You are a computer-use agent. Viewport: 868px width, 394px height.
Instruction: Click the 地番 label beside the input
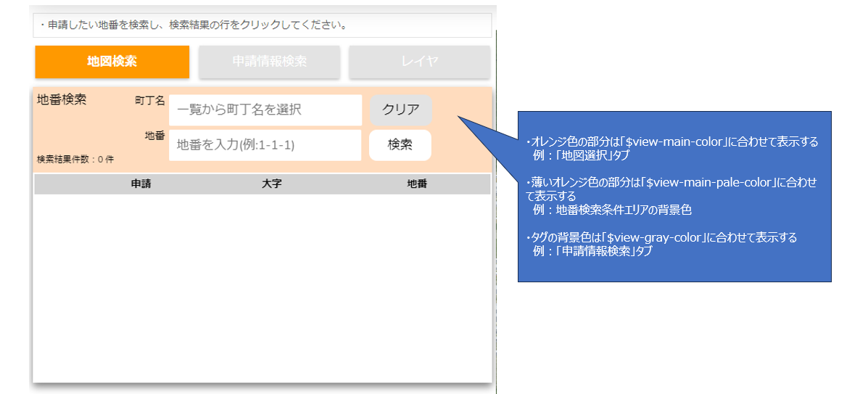[x=155, y=136]
